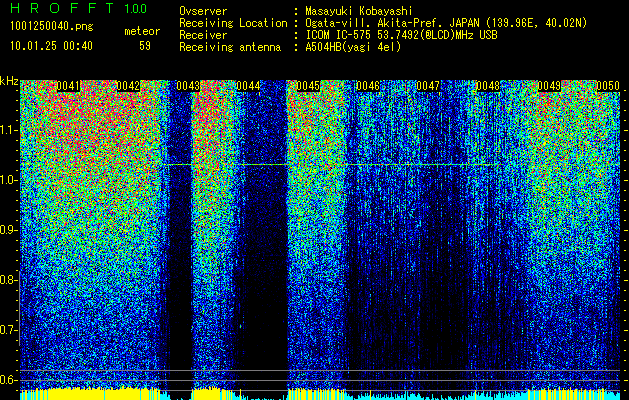This screenshot has height=400, width=629.
Task: Click the 0048 time marker
Action: 488,86
